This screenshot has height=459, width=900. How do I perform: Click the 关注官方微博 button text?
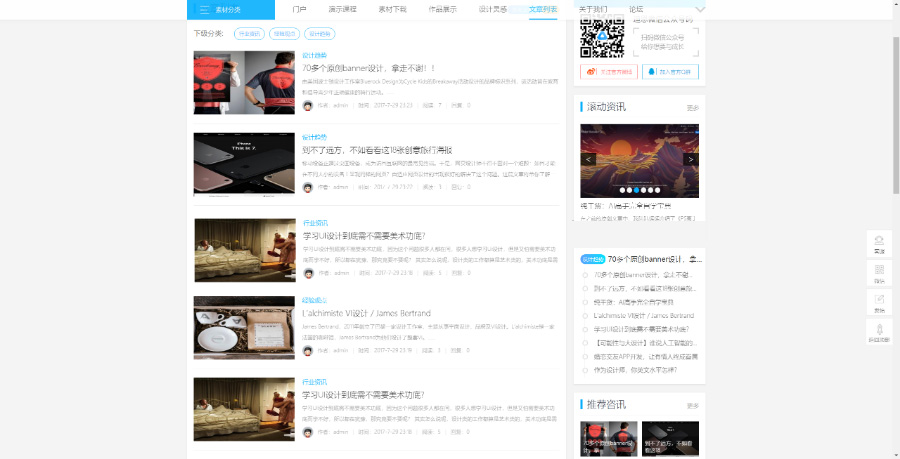(x=616, y=72)
